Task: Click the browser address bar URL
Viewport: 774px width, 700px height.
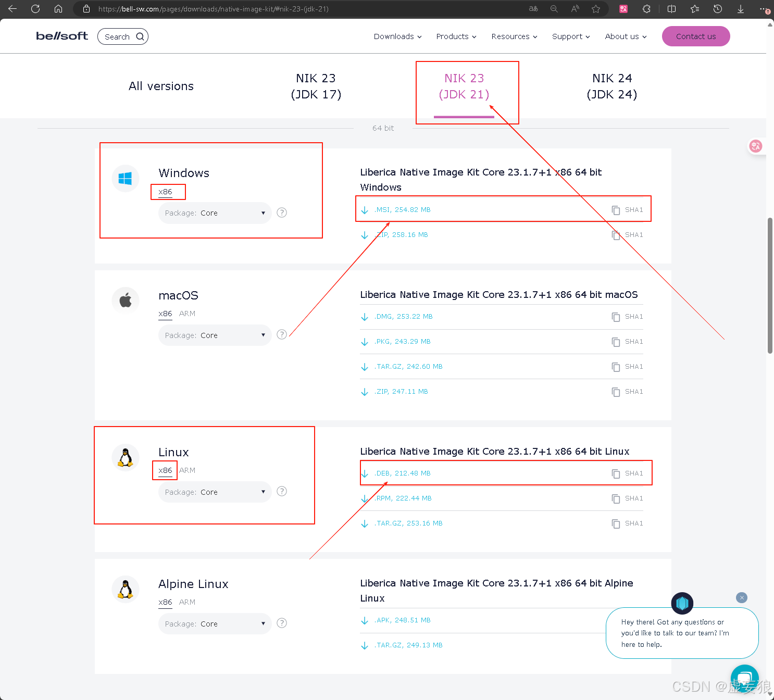Action: 214,9
